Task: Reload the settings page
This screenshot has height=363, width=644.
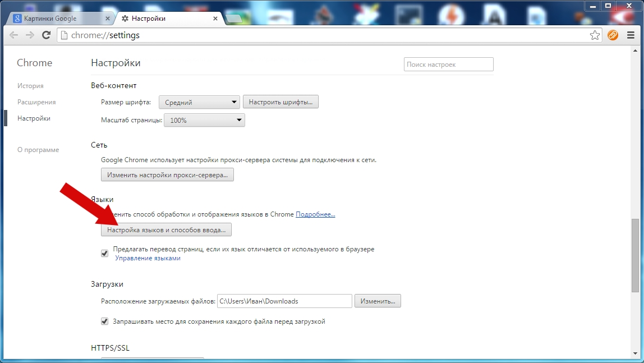Action: click(47, 35)
